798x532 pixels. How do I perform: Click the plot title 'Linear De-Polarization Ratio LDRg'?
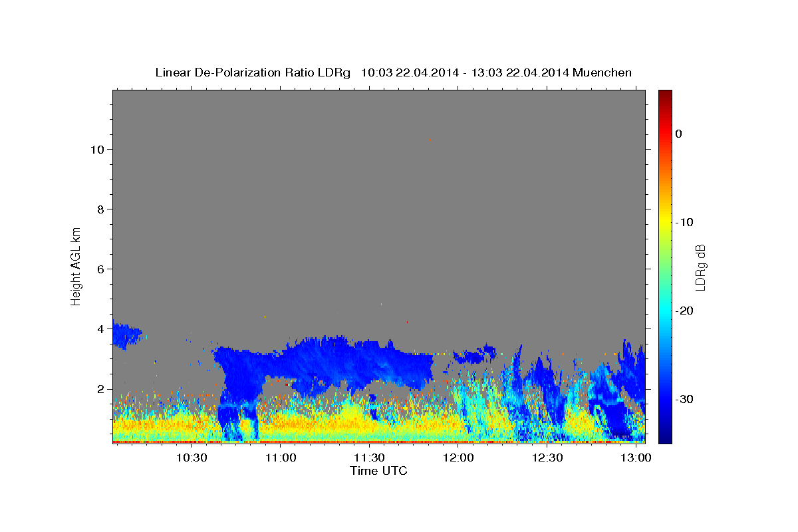point(253,72)
